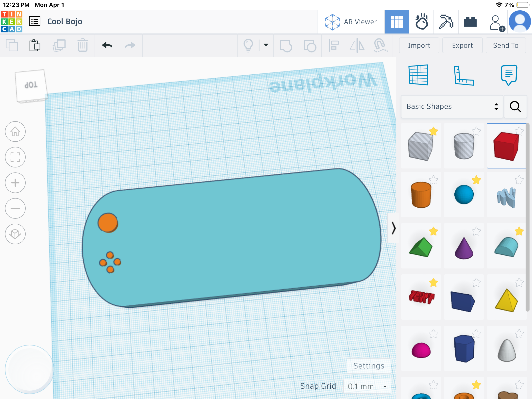Toggle Show All lightbulb

tap(248, 45)
